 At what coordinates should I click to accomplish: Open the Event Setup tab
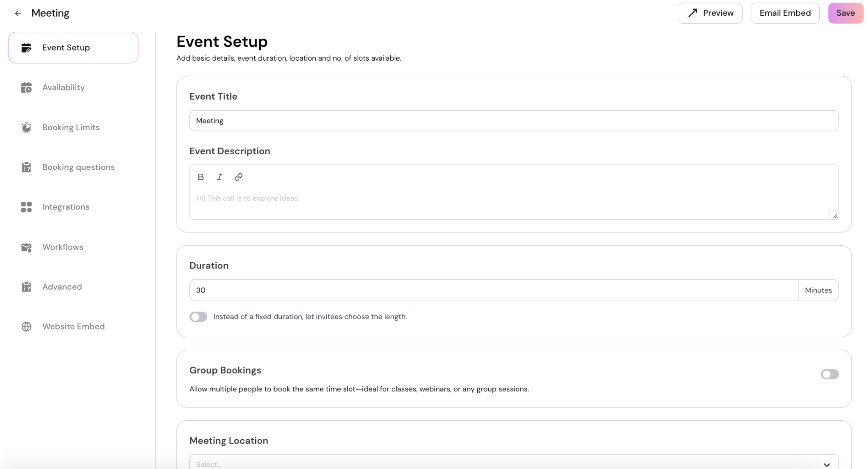(73, 47)
